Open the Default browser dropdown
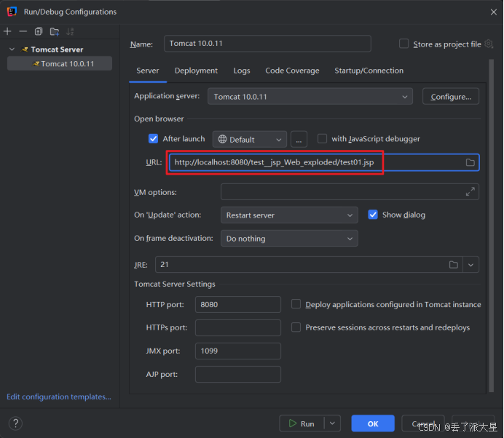This screenshot has height=438, width=504. pos(249,140)
